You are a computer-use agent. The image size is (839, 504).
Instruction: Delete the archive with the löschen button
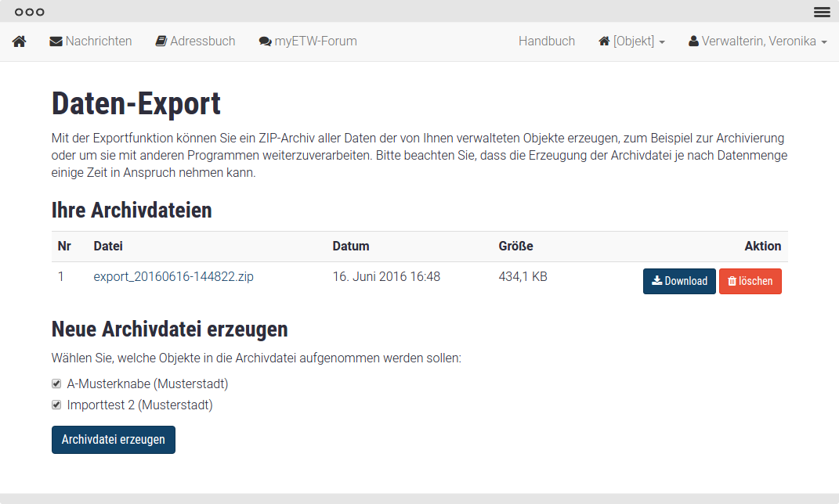750,282
